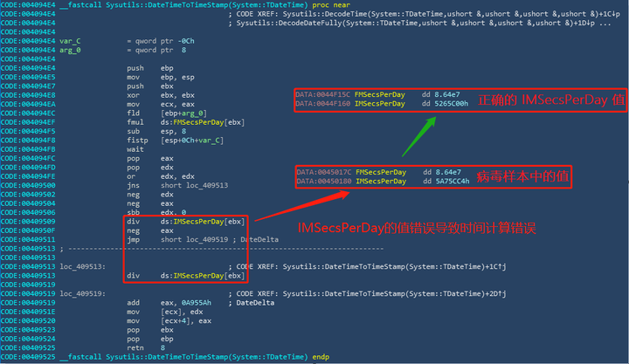The image size is (629, 364).
Task: Select the 'mov ebp, esp' line
Action: coord(161,78)
